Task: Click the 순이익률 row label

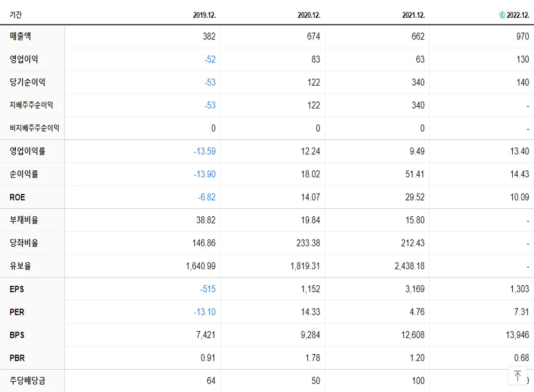Action: point(24,174)
